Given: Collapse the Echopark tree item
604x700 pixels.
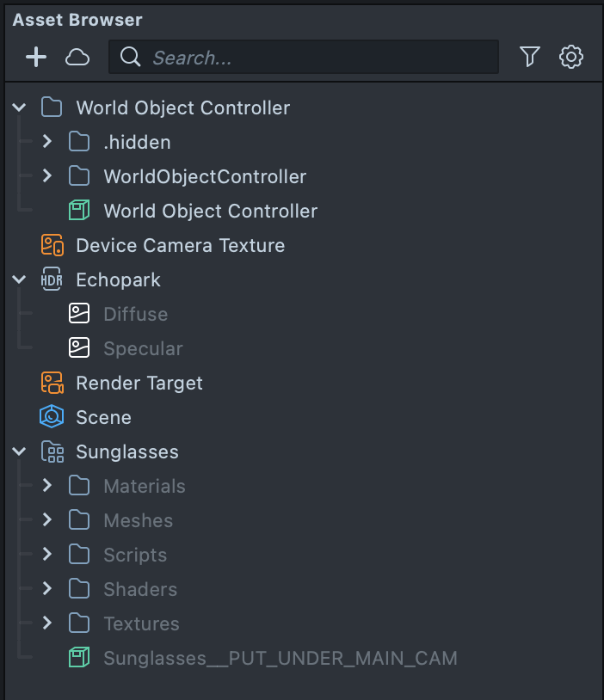Looking at the screenshot, I should click(x=20, y=279).
